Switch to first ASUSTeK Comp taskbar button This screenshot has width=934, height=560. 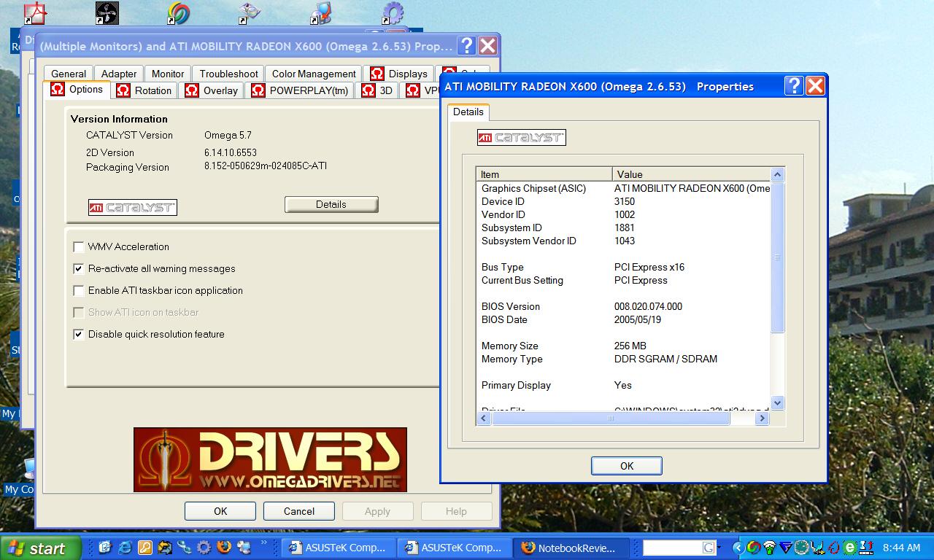[x=339, y=548]
